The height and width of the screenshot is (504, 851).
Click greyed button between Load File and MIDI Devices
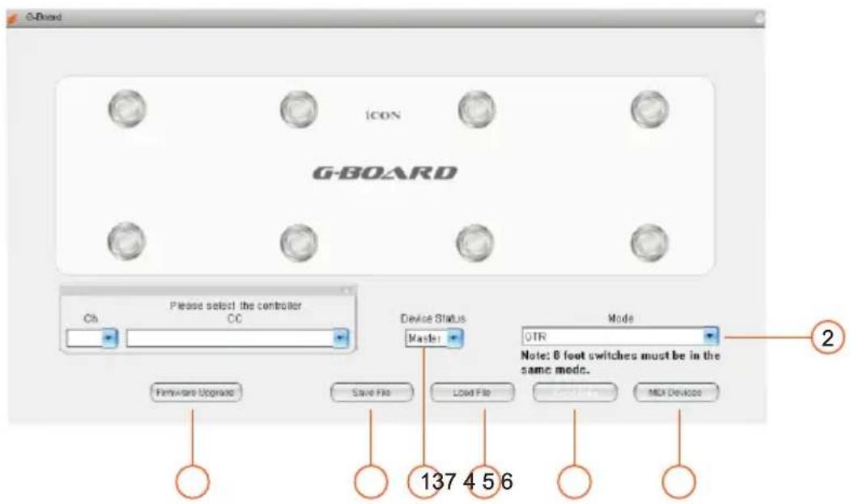(575, 392)
